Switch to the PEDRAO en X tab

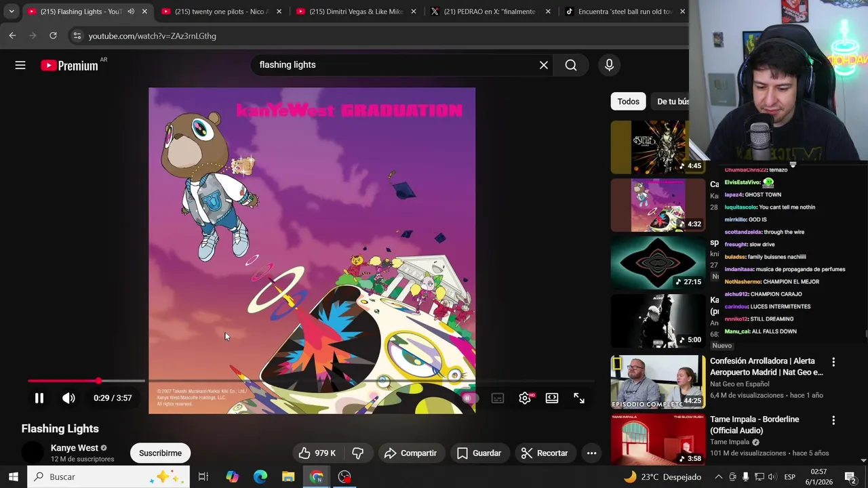pyautogui.click(x=490, y=12)
